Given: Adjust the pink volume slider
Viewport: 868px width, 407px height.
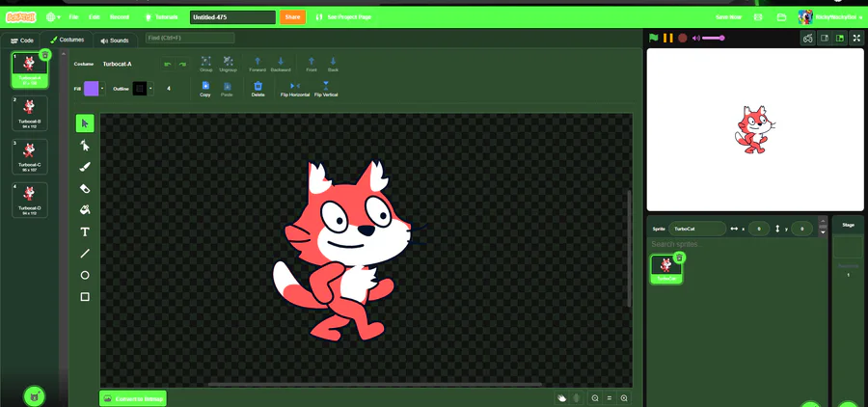Looking at the screenshot, I should point(714,39).
